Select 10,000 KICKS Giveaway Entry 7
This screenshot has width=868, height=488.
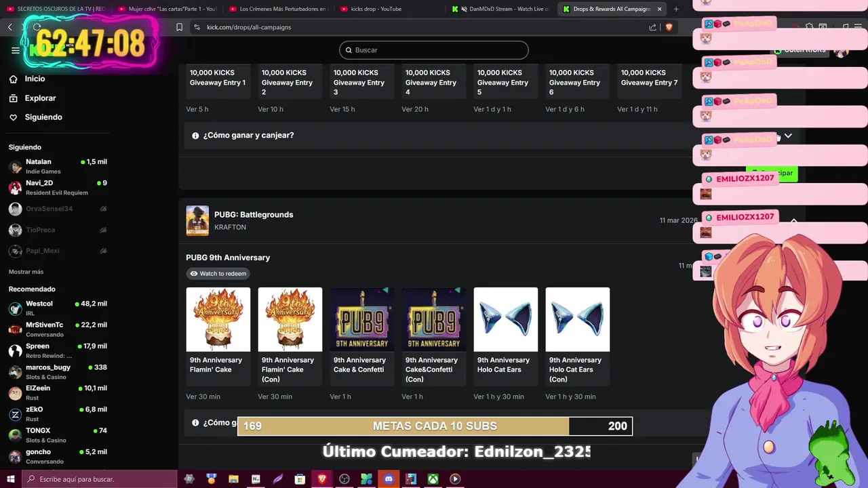coord(650,81)
